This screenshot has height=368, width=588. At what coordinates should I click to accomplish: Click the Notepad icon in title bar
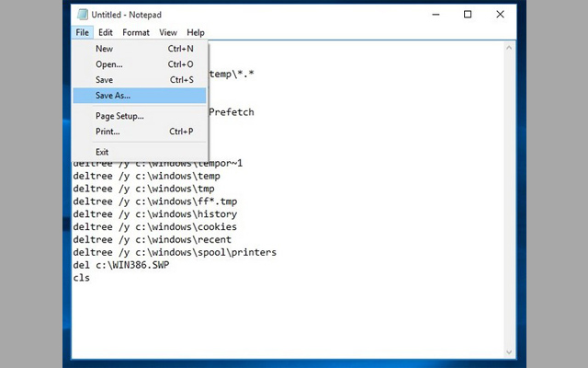[83, 15]
